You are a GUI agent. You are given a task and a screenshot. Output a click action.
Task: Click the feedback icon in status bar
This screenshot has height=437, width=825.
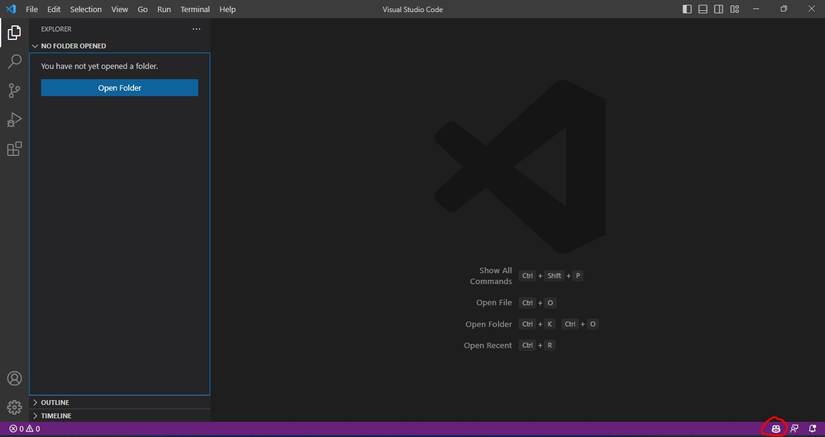click(x=795, y=429)
